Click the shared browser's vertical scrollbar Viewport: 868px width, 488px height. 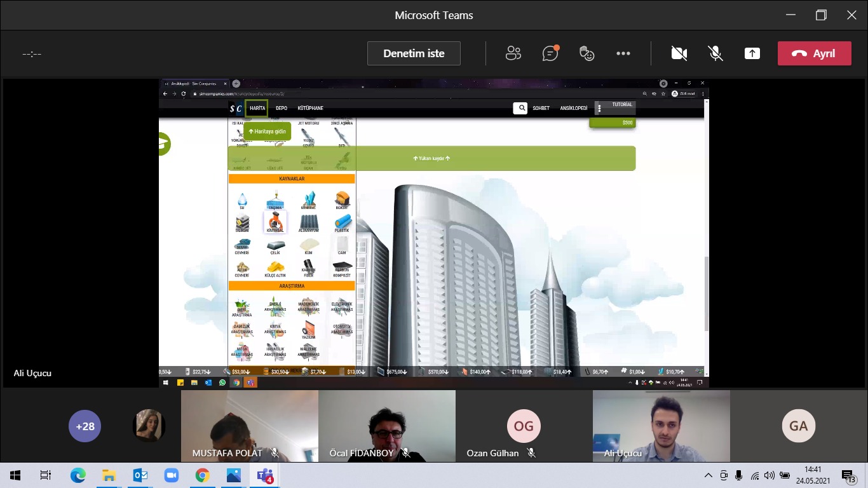707,293
